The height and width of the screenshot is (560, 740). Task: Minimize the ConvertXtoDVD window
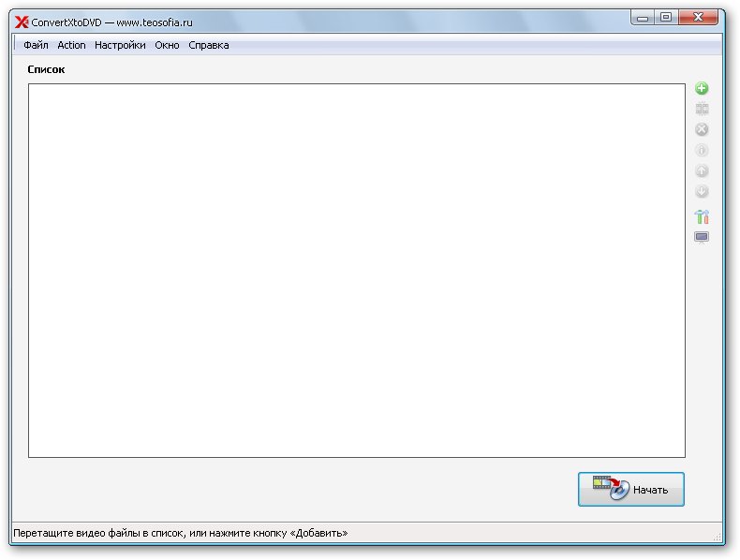point(643,18)
